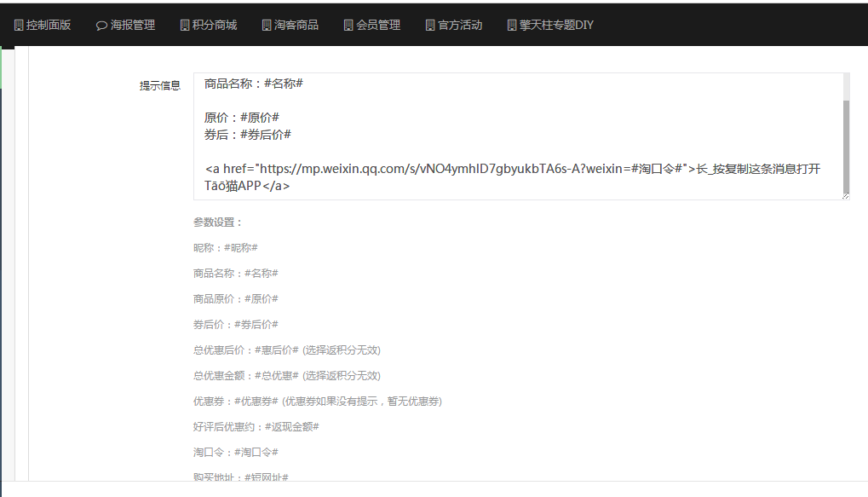
Task: Click the icon before 官方活动
Action: [430, 26]
